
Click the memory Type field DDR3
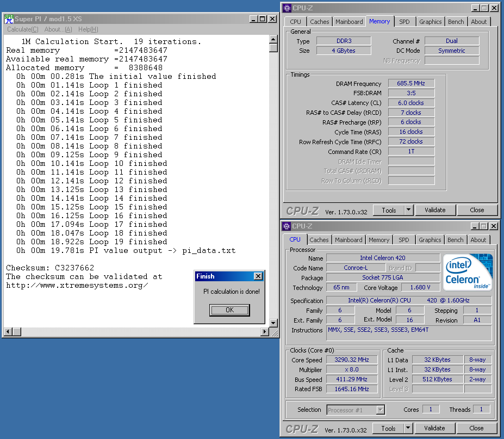(x=344, y=41)
